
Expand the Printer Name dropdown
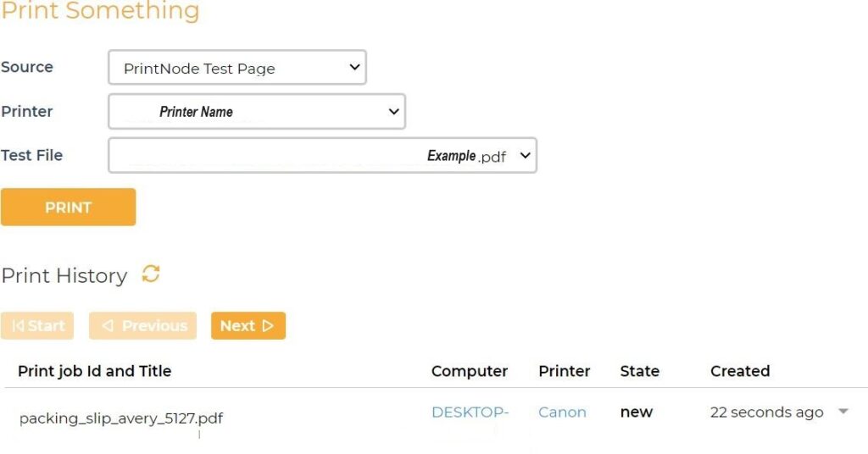[256, 111]
